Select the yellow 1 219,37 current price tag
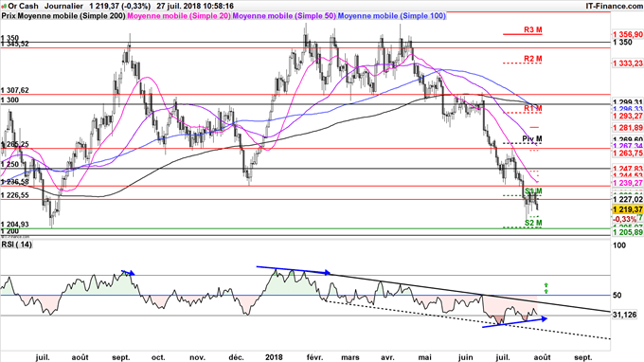 pos(627,209)
